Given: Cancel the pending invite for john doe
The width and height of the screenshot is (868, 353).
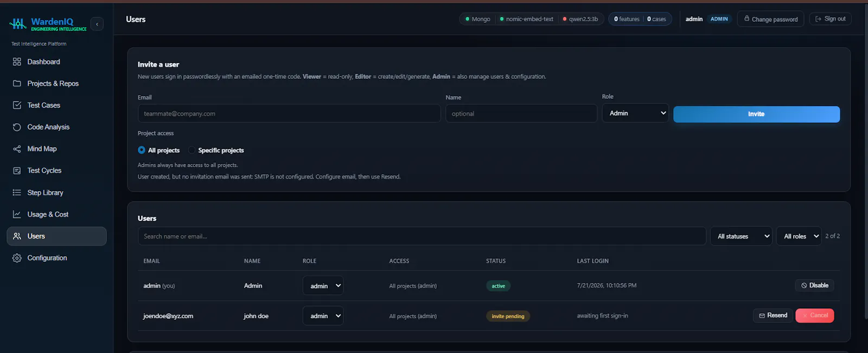Looking at the screenshot, I should click(x=814, y=316).
